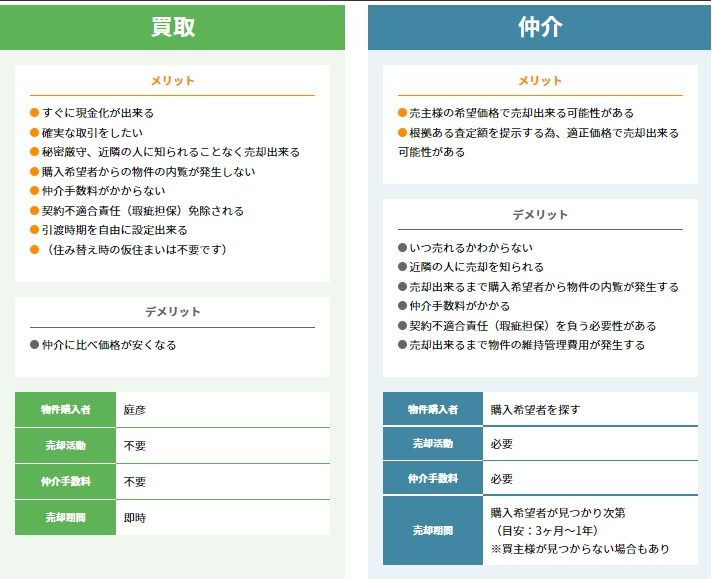Click the blue 仲介 header banner
712x579 pixels.
point(540,27)
